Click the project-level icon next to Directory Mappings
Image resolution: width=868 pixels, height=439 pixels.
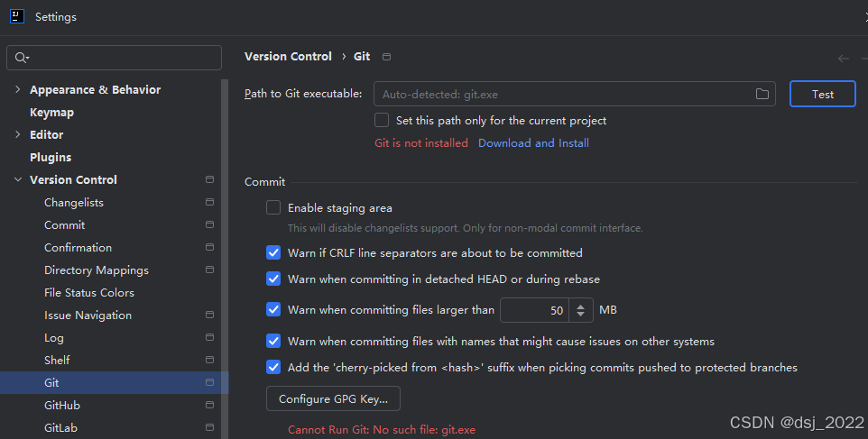click(209, 270)
